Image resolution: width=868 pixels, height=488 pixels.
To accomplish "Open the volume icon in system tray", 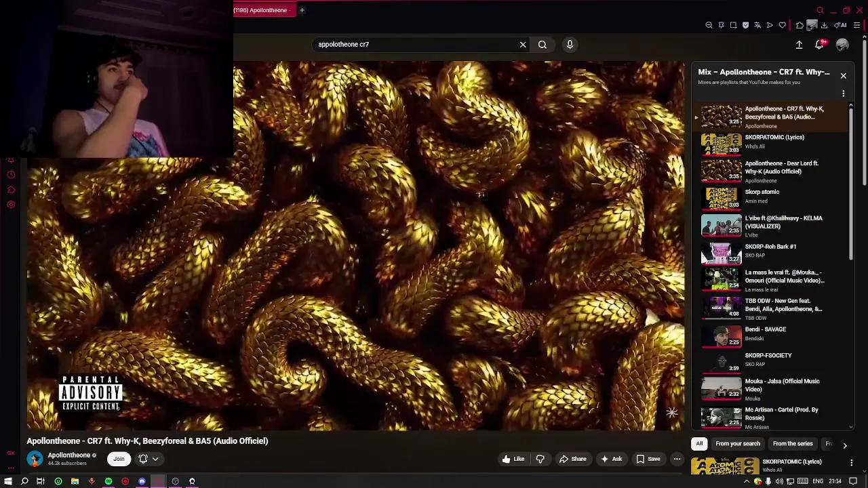I will (779, 481).
